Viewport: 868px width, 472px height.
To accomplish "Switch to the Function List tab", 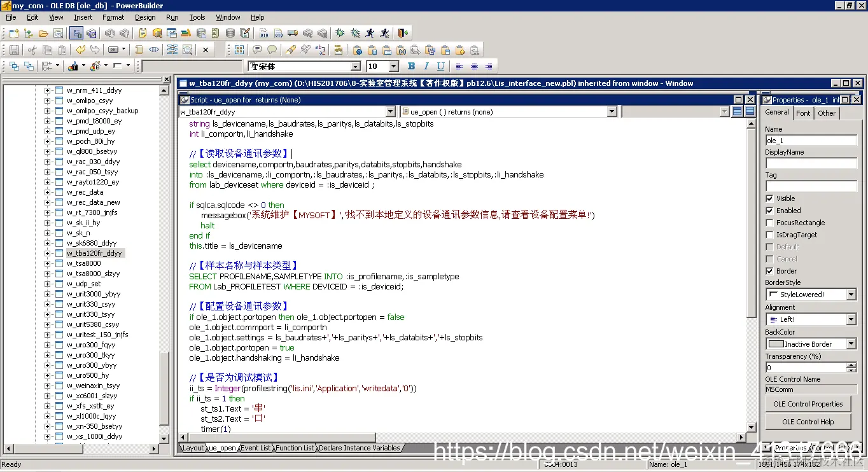I will (295, 448).
